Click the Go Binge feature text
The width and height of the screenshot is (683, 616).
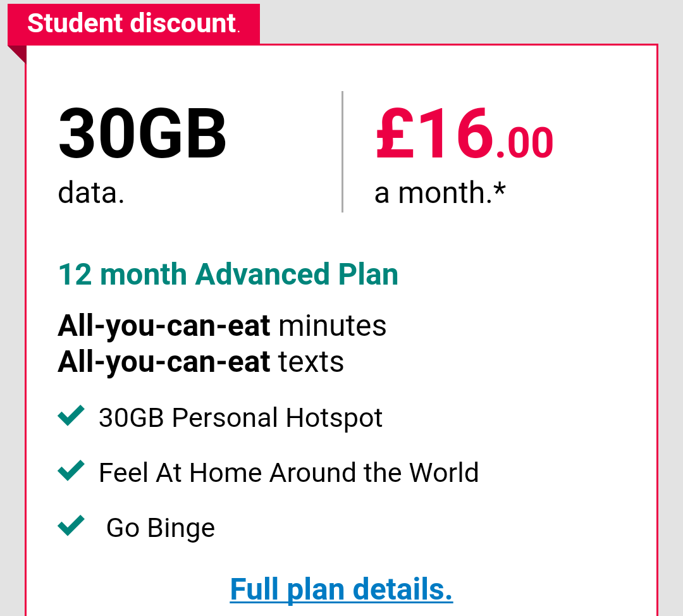pyautogui.click(x=161, y=528)
